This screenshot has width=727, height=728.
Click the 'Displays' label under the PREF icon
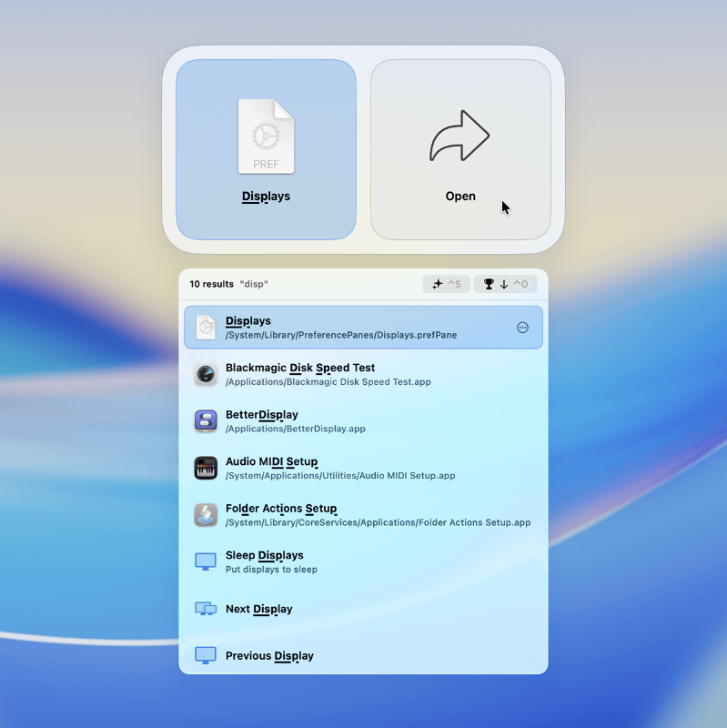[x=266, y=197]
